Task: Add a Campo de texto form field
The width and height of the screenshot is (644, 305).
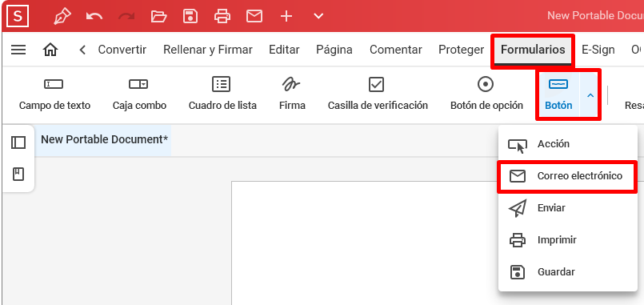Action: 54,94
